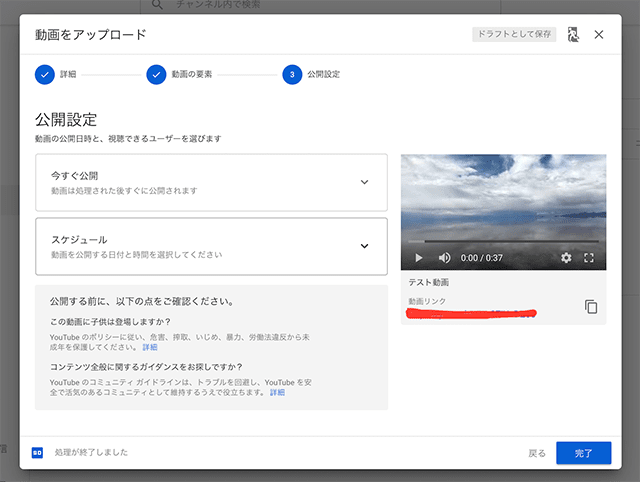The width and height of the screenshot is (640, 482).
Task: Click the feedback icon beside the draft button
Action: 573,35
